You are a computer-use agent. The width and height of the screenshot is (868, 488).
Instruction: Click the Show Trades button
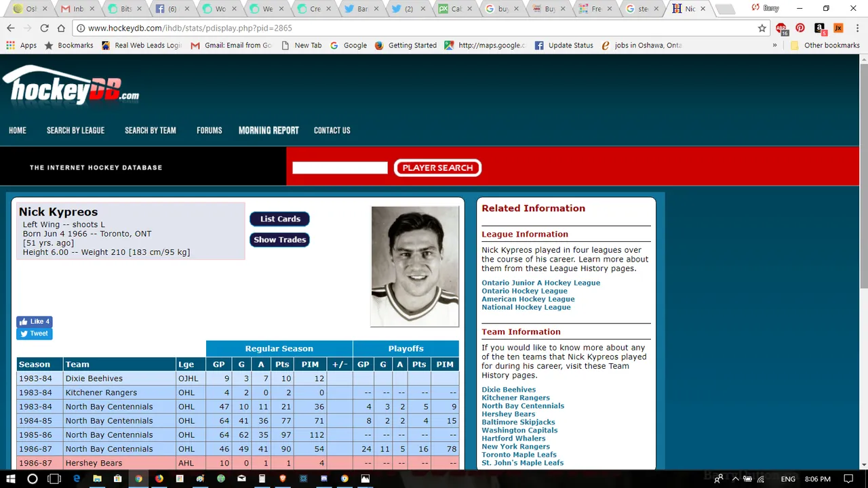[280, 239]
